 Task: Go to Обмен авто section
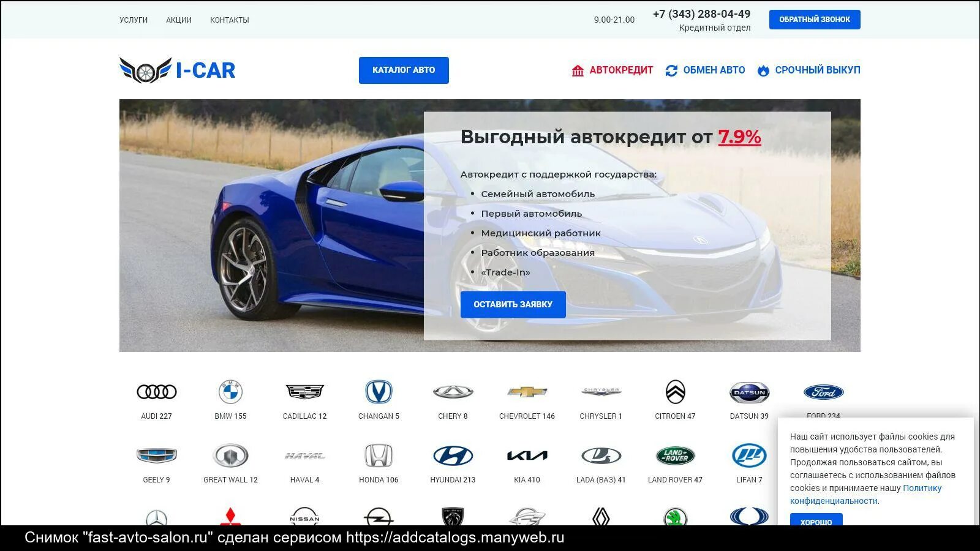[x=706, y=70]
